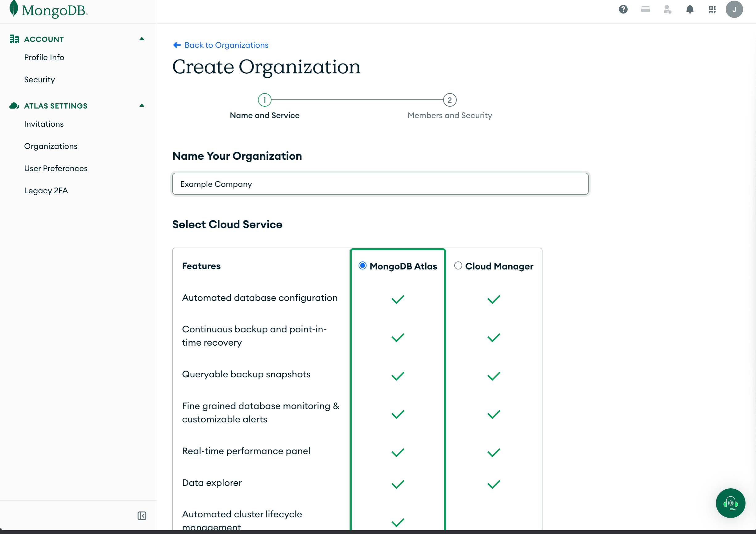Click Back to Organizations link

[226, 45]
